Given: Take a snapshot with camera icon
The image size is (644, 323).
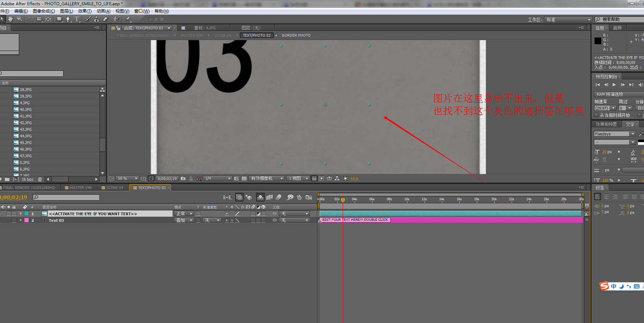Looking at the screenshot, I should [183, 178].
